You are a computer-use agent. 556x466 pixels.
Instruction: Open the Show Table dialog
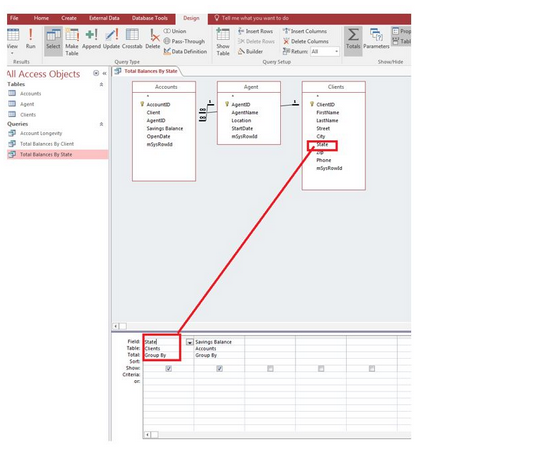coord(223,42)
